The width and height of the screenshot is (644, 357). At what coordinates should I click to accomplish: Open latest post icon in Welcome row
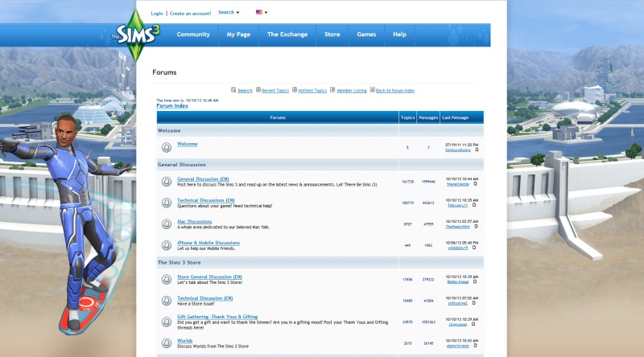pos(477,150)
